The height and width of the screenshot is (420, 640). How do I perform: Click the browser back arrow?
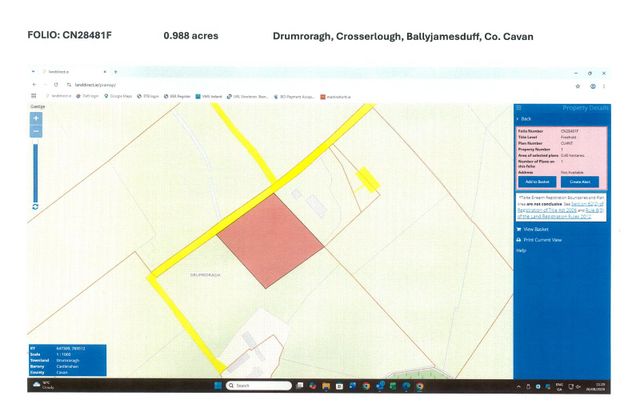coord(34,84)
